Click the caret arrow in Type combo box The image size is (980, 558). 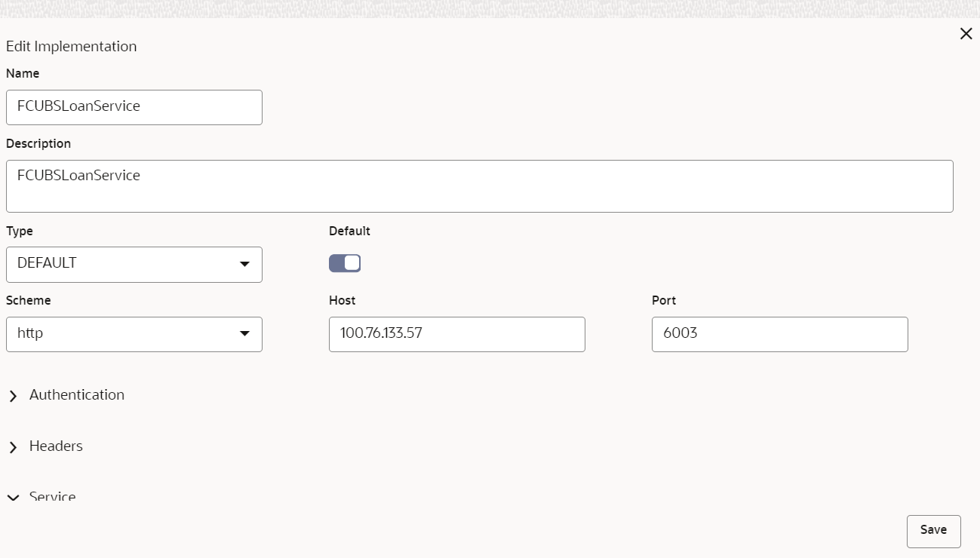point(244,264)
